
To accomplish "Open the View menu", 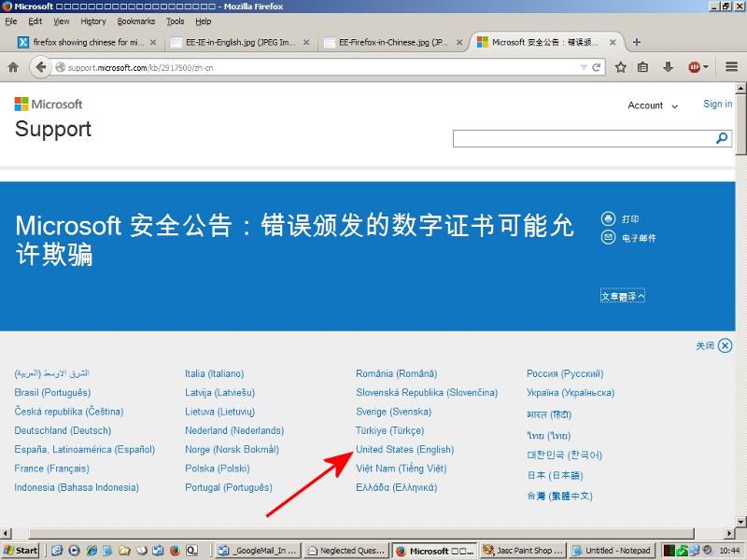I will pyautogui.click(x=62, y=21).
